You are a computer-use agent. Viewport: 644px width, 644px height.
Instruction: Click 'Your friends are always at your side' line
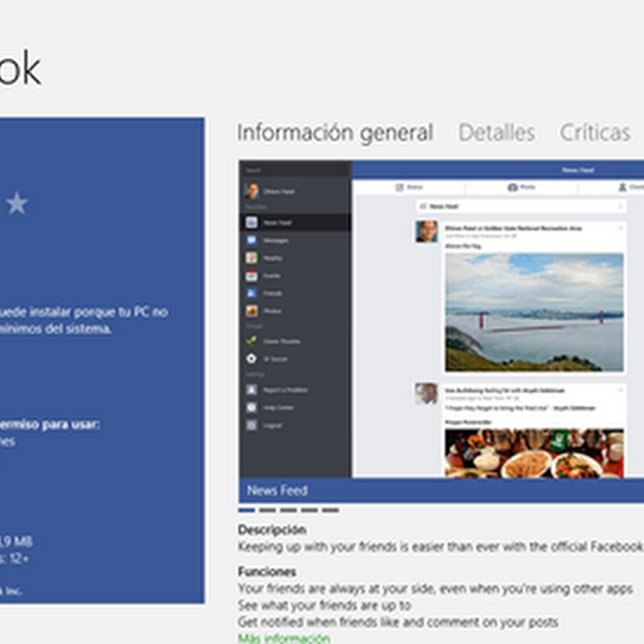(436, 589)
